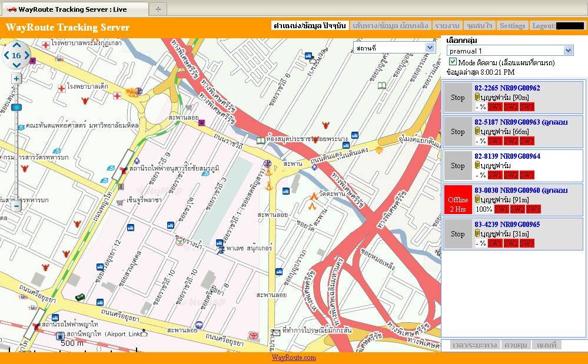Click the coin icon under vehicle 82-2265

(478, 97)
